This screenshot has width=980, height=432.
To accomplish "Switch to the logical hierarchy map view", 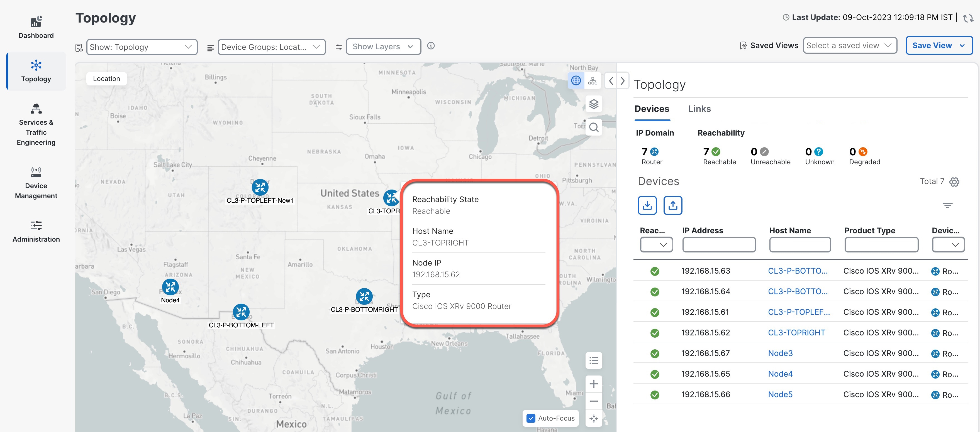I will 593,81.
